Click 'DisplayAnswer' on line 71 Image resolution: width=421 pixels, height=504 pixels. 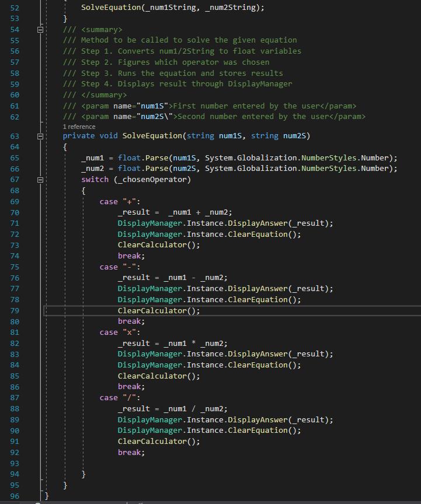(258, 223)
